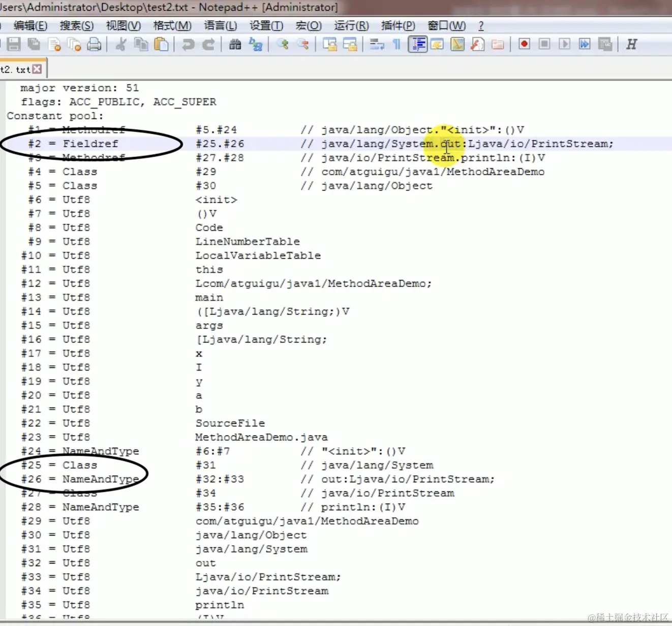The width and height of the screenshot is (672, 626).
Task: Click the Playback macro icon
Action: click(564, 44)
